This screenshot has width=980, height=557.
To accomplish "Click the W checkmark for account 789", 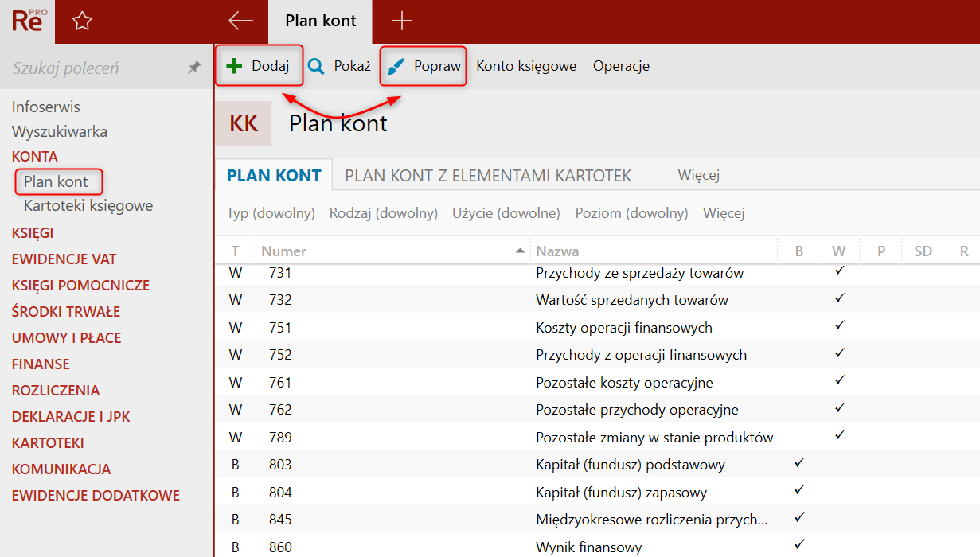I will click(839, 435).
